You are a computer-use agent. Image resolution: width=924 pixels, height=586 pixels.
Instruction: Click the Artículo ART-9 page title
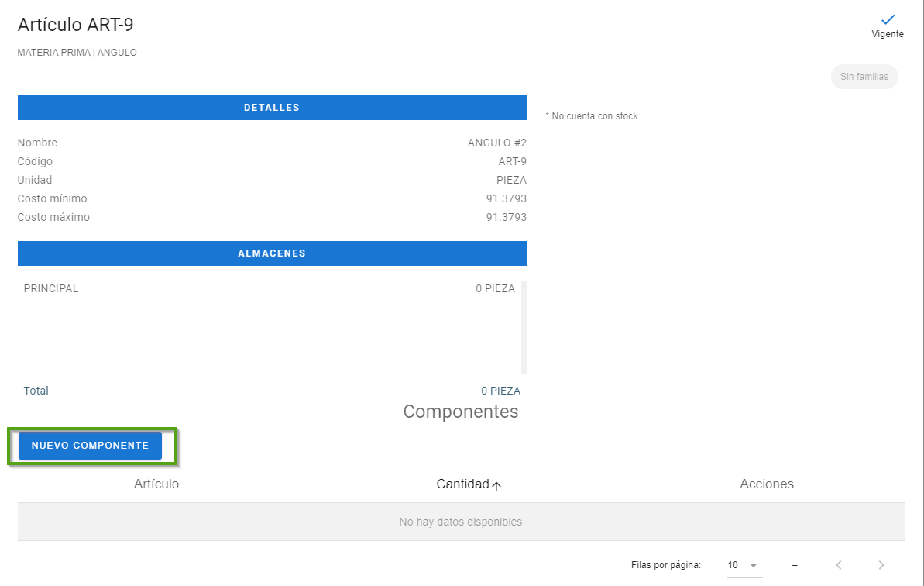(x=76, y=25)
